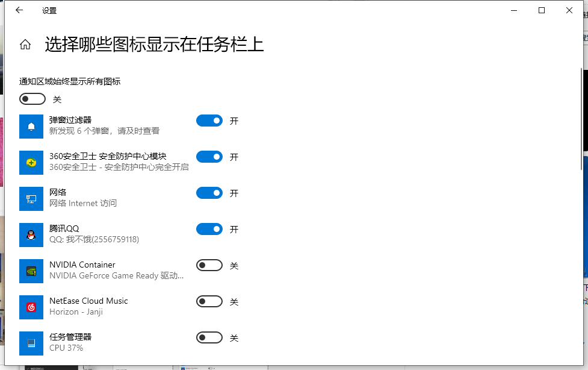Click the NetEase Cloud Music icon
This screenshot has width=588, height=370.
(31, 307)
